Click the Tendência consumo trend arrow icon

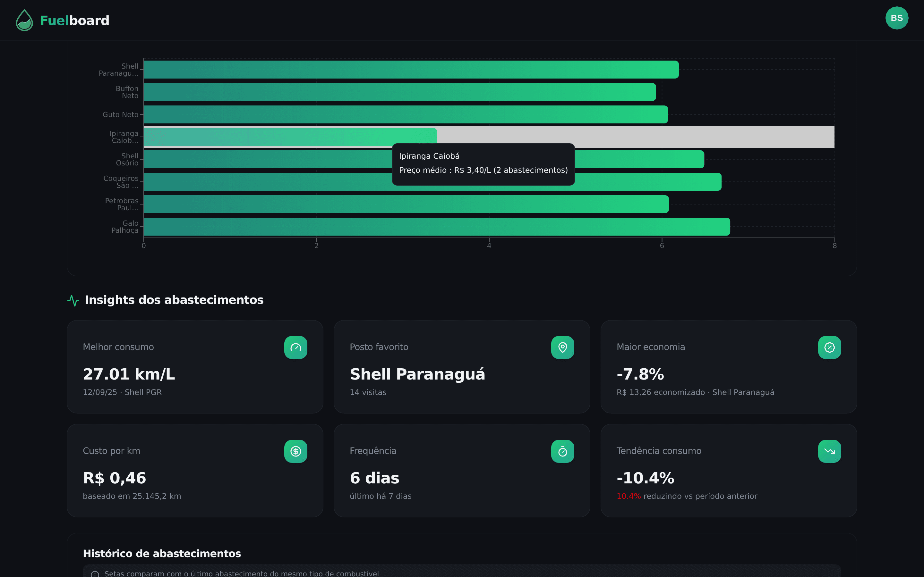(x=829, y=451)
